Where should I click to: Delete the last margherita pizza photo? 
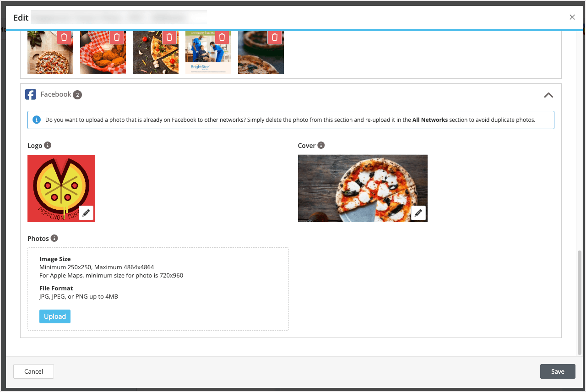(x=274, y=37)
